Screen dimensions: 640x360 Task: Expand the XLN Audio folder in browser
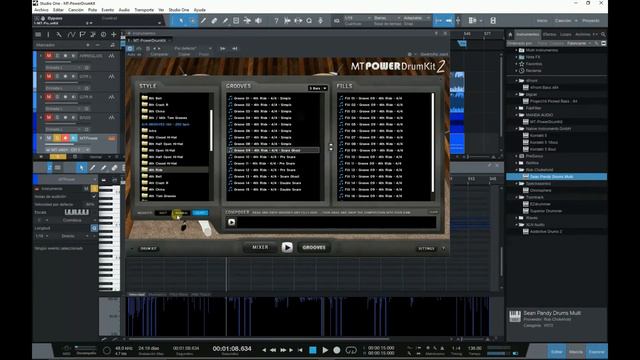coord(516,224)
